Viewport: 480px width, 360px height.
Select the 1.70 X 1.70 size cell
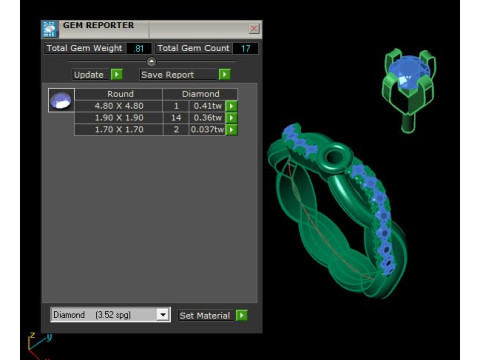click(x=119, y=129)
